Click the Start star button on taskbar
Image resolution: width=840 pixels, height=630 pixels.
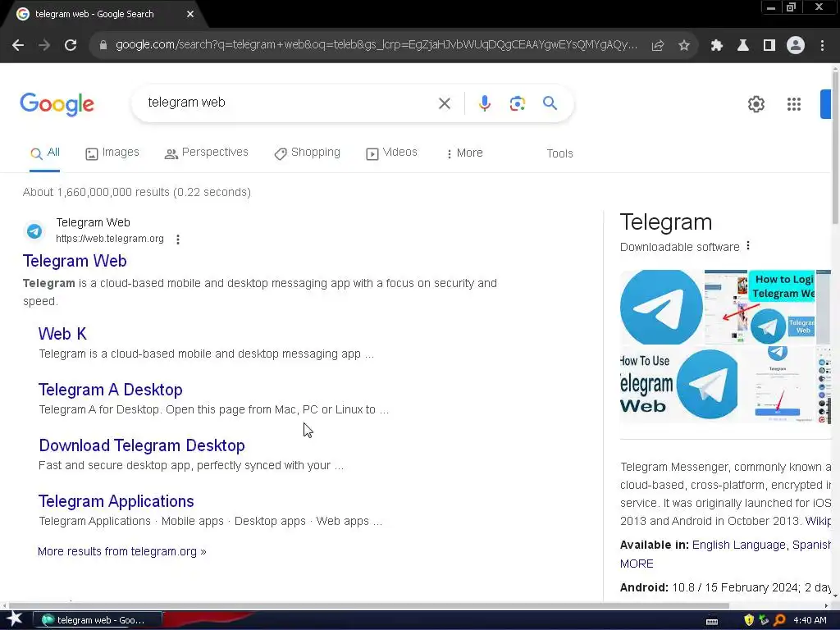pyautogui.click(x=15, y=619)
